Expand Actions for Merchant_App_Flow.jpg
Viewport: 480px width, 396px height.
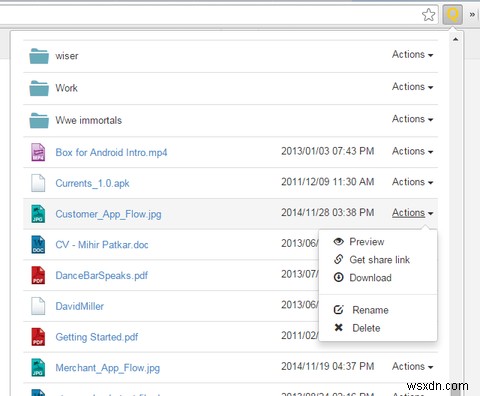pyautogui.click(x=413, y=366)
